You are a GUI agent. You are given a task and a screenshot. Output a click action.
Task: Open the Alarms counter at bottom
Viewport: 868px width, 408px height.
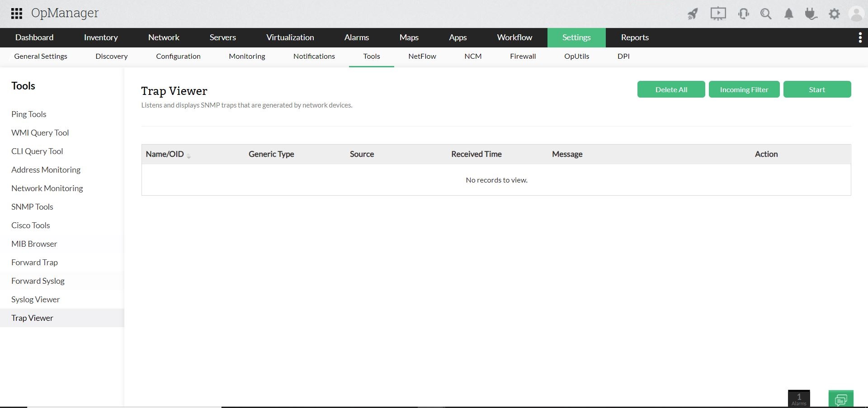point(799,398)
